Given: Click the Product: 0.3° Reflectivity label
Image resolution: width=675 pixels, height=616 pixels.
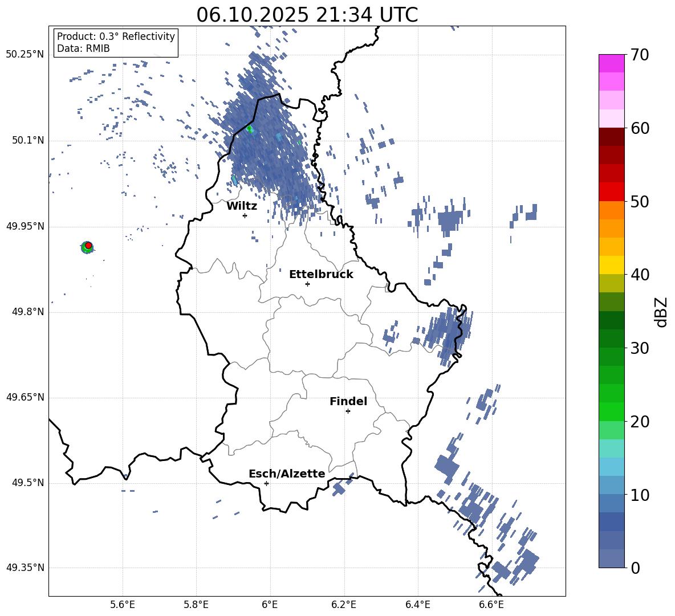Looking at the screenshot, I should (116, 36).
